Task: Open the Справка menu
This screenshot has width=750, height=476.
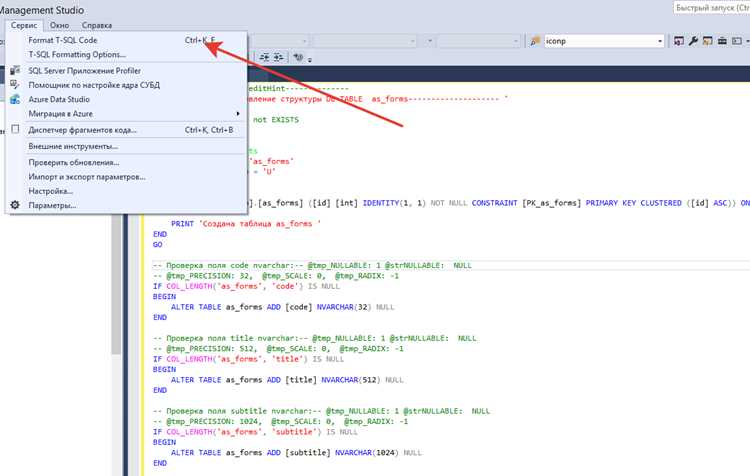Action: click(x=97, y=25)
